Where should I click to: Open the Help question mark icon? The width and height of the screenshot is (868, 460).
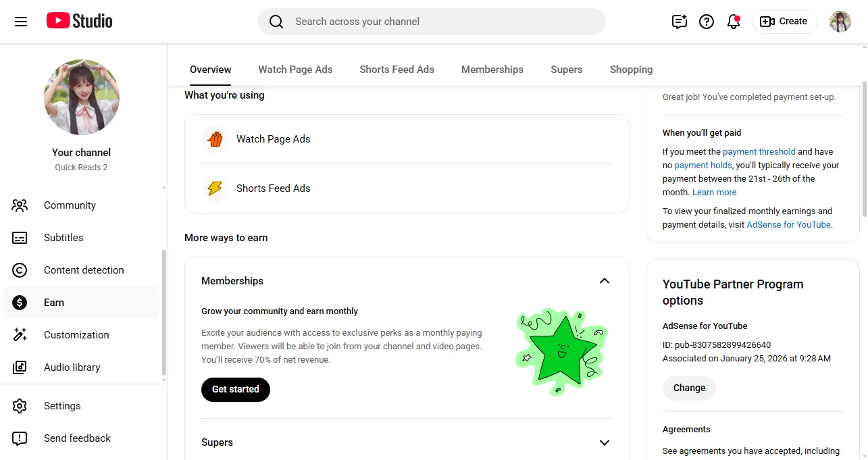tap(707, 22)
